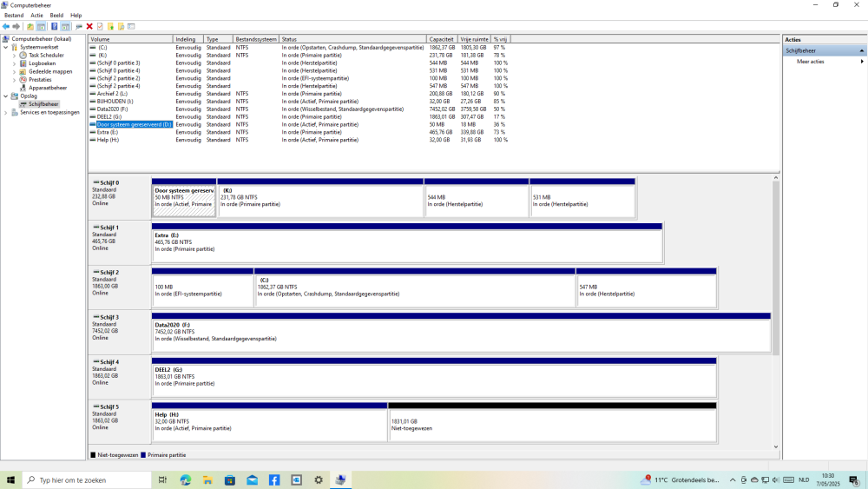Collapse the Schijfbeheer section in the Acties pane
Image resolution: width=868 pixels, height=489 pixels.
click(x=862, y=50)
